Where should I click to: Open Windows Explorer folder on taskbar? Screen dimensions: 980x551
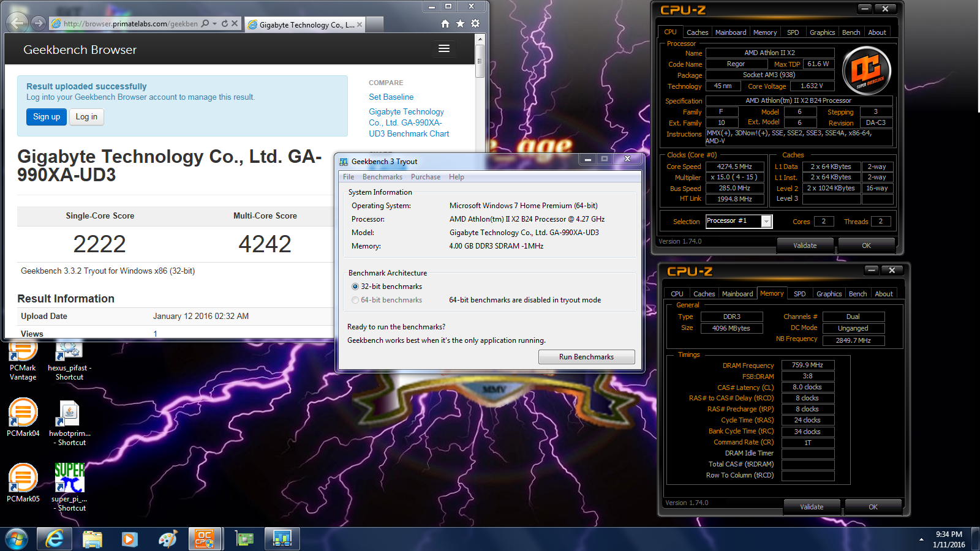(x=92, y=539)
